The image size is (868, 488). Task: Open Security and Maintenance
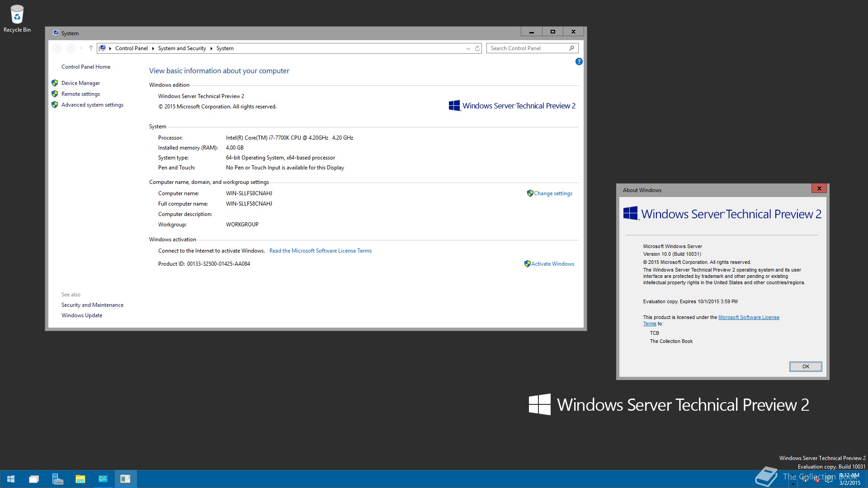pos(93,305)
